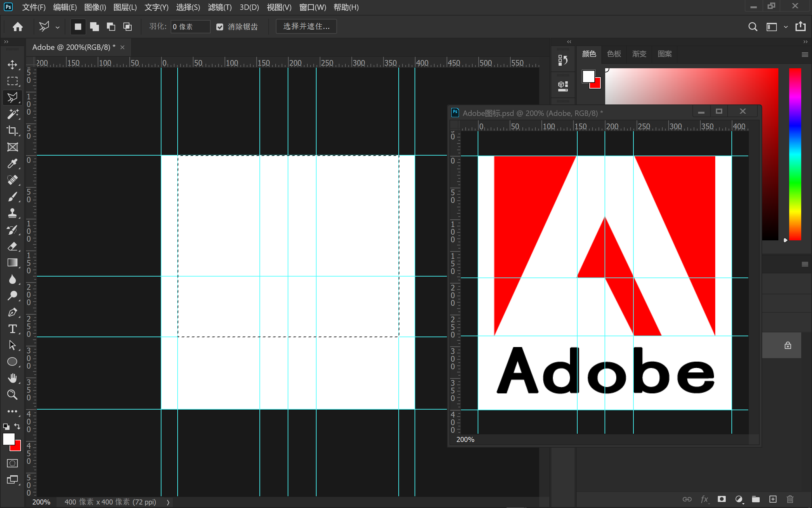Choose Subtract from Selection mode
The height and width of the screenshot is (508, 812).
click(x=111, y=27)
